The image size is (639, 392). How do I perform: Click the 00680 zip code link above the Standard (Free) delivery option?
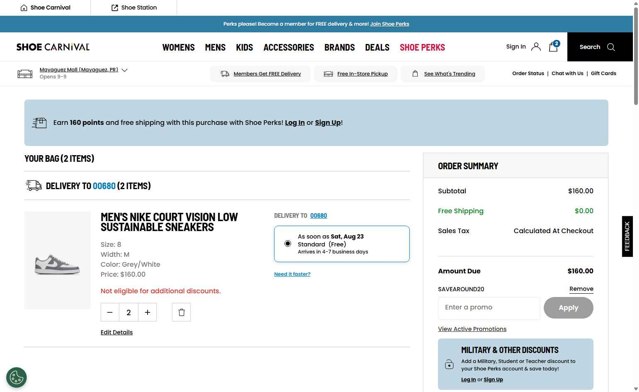point(318,216)
